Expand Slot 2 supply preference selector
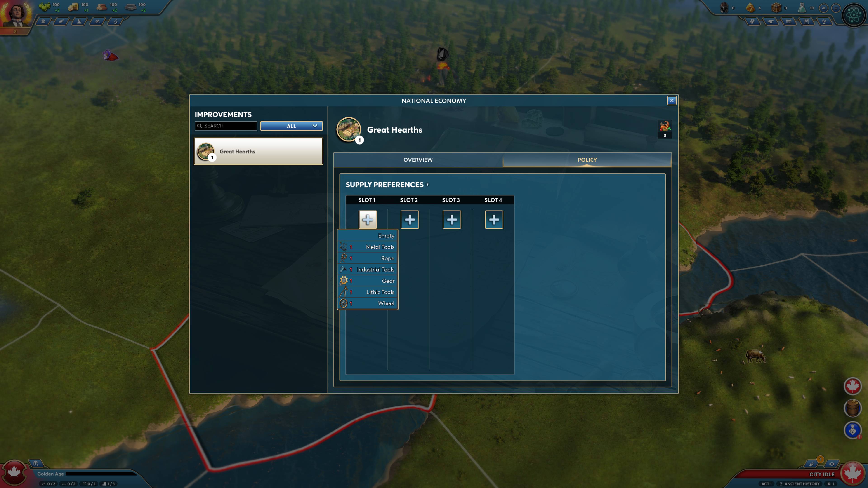This screenshot has height=488, width=868. 409,219
